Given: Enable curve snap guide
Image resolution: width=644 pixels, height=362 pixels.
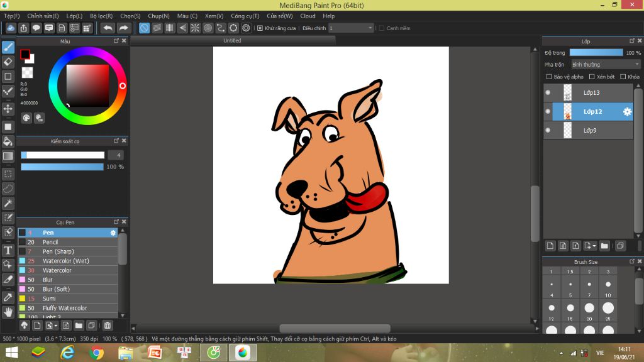Looking at the screenshot, I should click(221, 28).
